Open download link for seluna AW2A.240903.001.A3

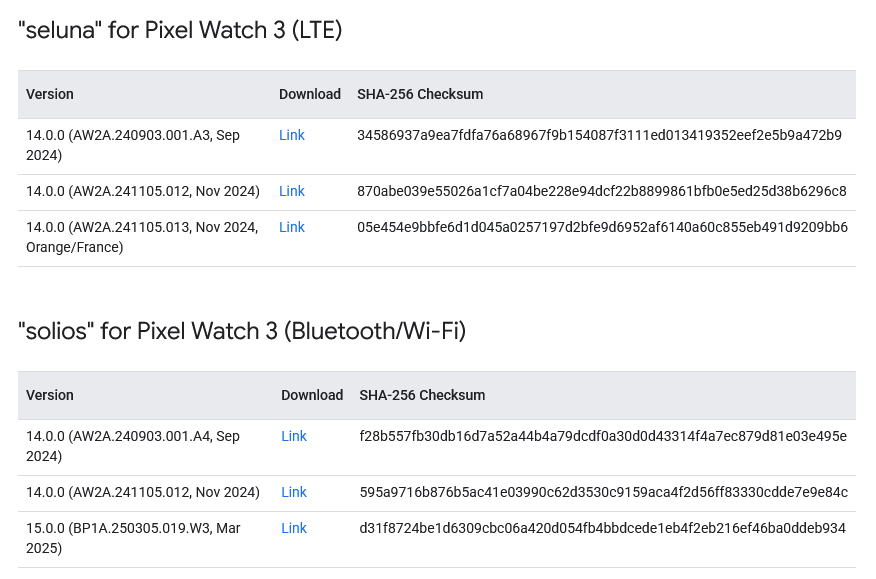(292, 135)
